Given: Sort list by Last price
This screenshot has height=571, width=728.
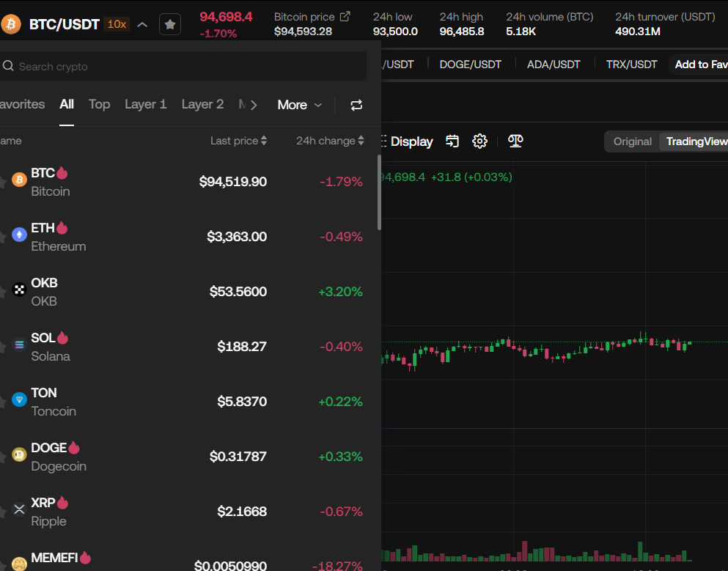Looking at the screenshot, I should (x=239, y=141).
